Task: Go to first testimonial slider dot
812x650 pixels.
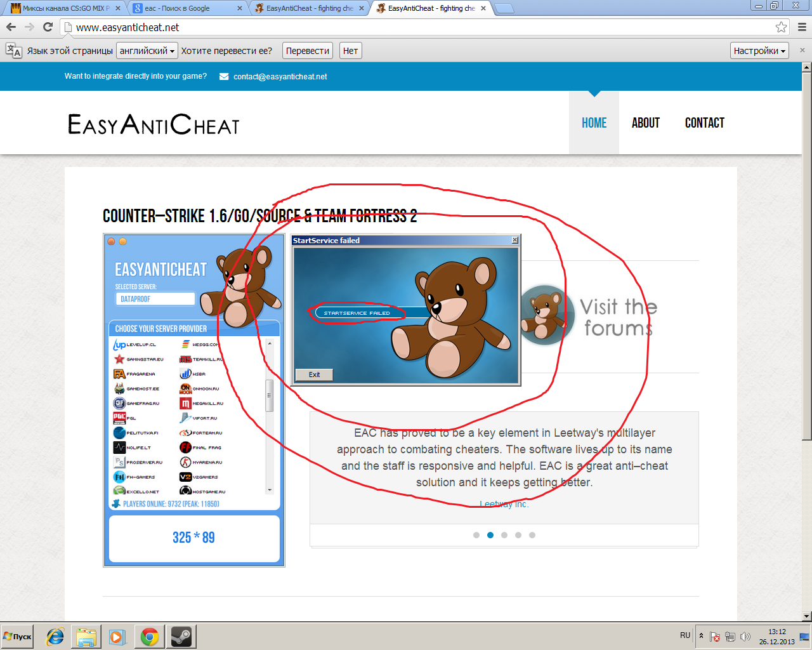Action: (x=476, y=535)
